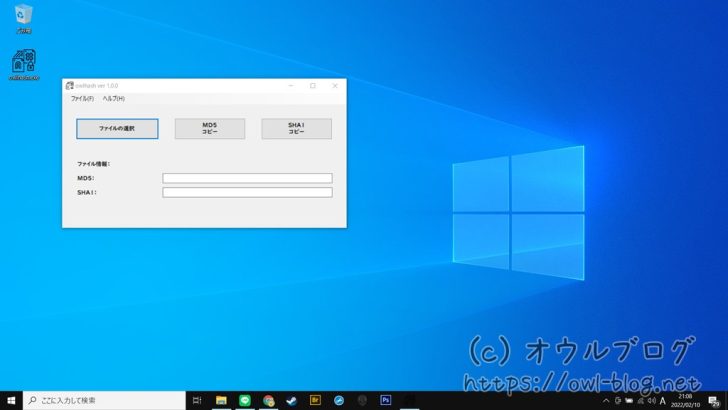Show hidden system tray icons

point(606,401)
